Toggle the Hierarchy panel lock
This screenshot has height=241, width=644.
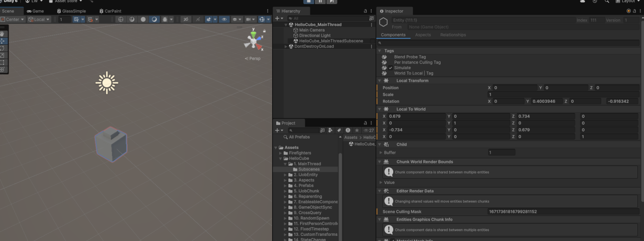[x=365, y=11]
